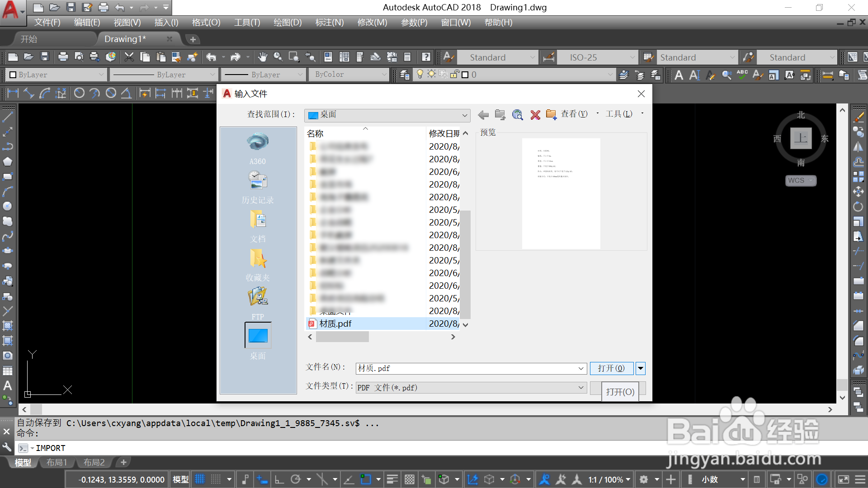Open the 文件(F) menu

(x=47, y=23)
